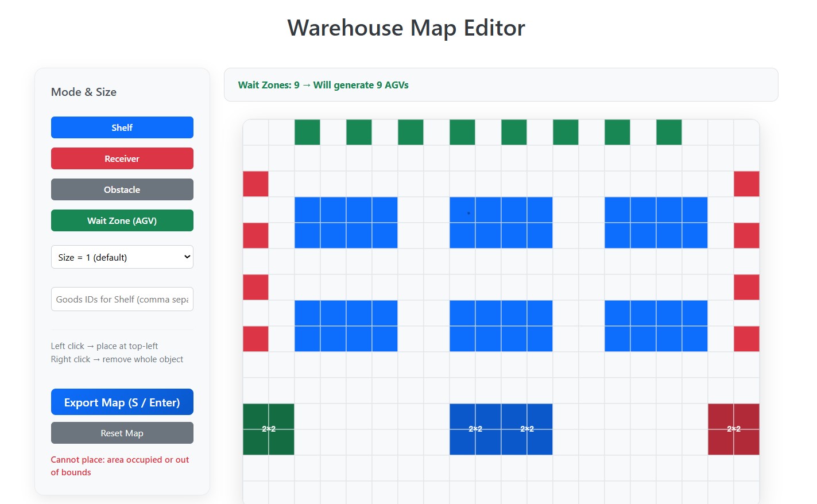Activate the Obstacle placement mode
This screenshot has height=504, width=817.
(x=122, y=189)
